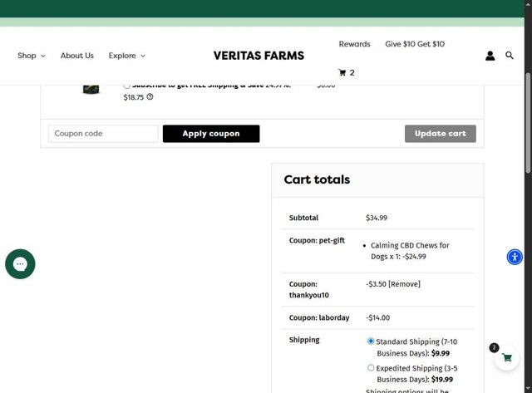
Task: Open the user account icon
Action: 490,56
